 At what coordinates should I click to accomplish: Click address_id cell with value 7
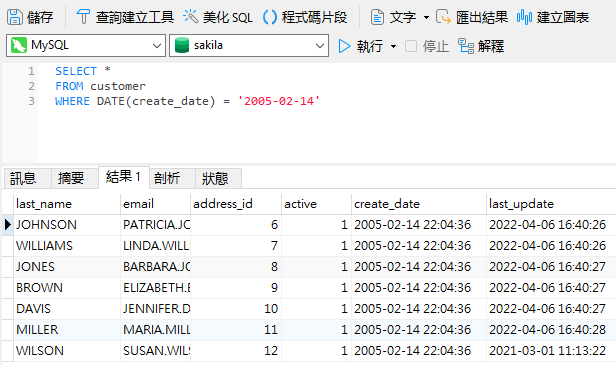236,246
